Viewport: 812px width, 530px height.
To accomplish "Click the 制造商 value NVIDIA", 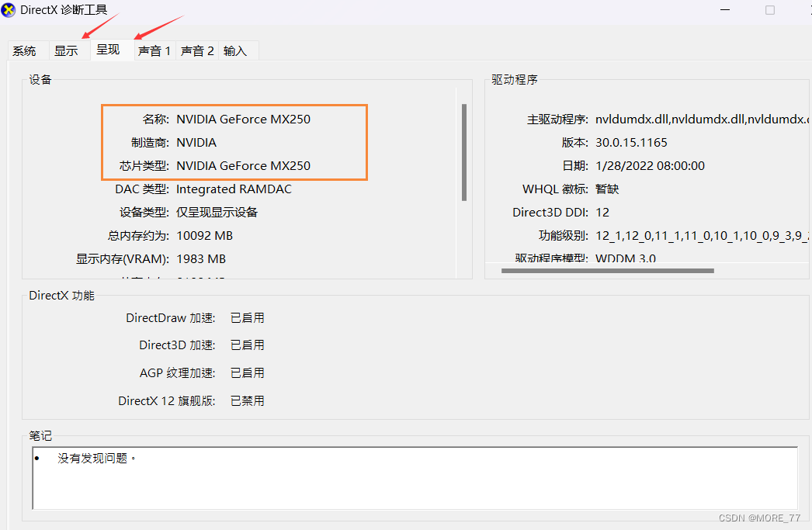I will pyautogui.click(x=196, y=142).
